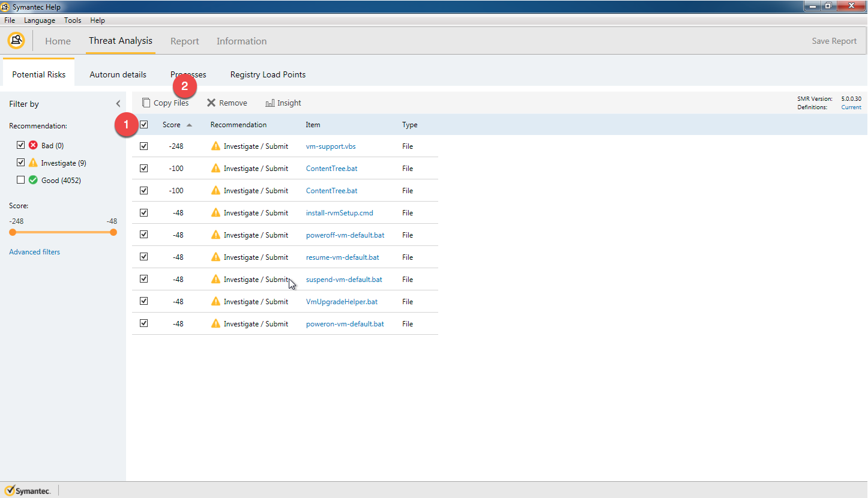Viewport: 868px width, 498px height.
Task: Click warning icon beside vm-support.vbs row
Action: [215, 146]
